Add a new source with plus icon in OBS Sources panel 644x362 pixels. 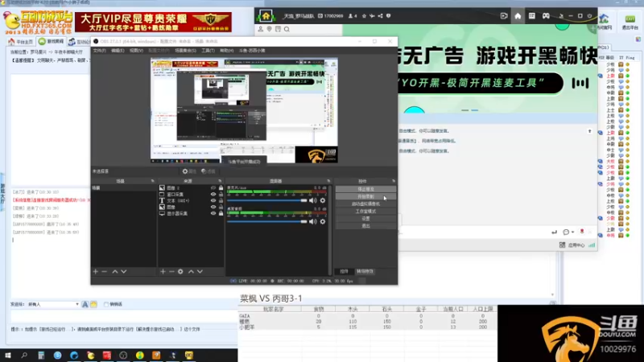click(163, 272)
